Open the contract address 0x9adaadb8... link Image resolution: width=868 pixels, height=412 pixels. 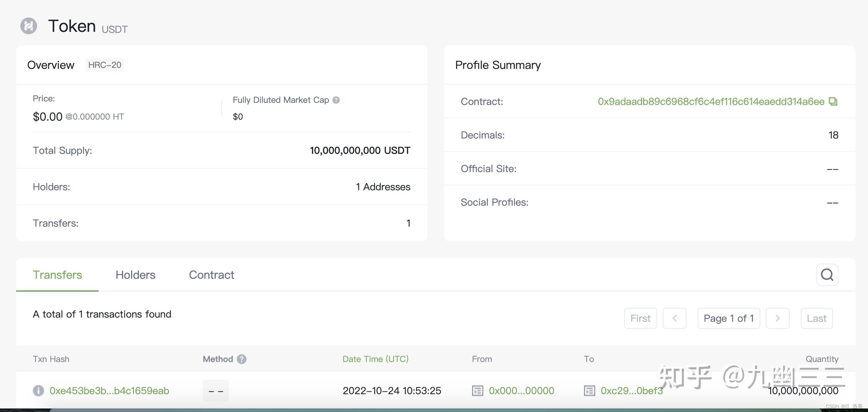711,101
